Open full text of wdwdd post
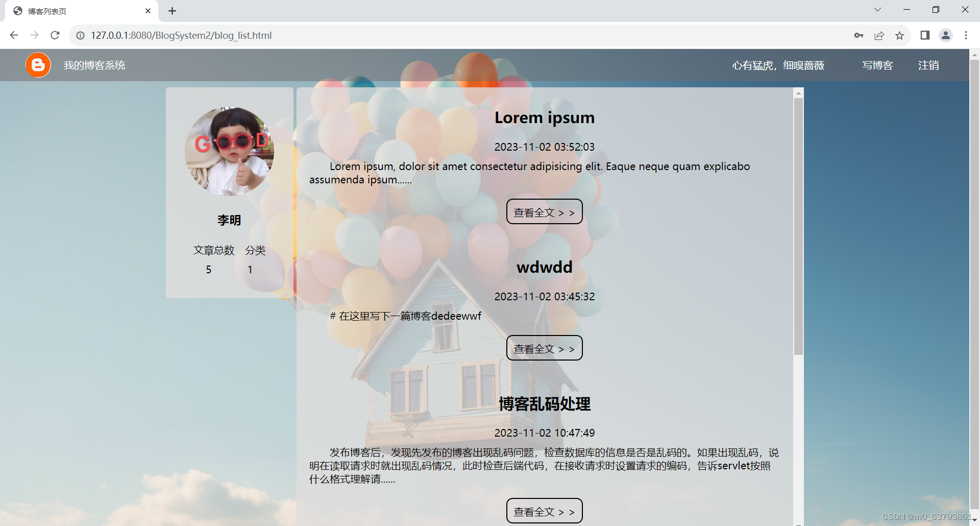This screenshot has width=980, height=526. point(544,348)
